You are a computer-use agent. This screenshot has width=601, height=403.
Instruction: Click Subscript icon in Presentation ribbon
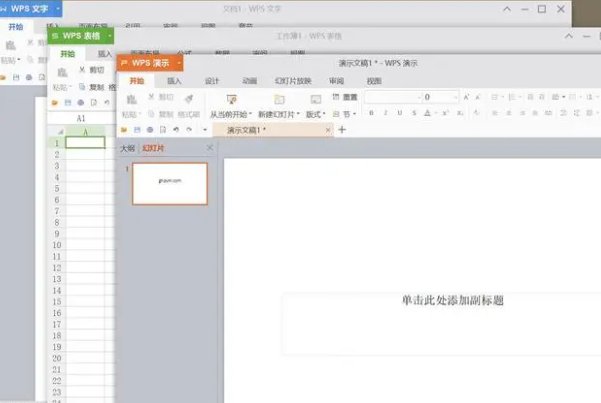460,113
